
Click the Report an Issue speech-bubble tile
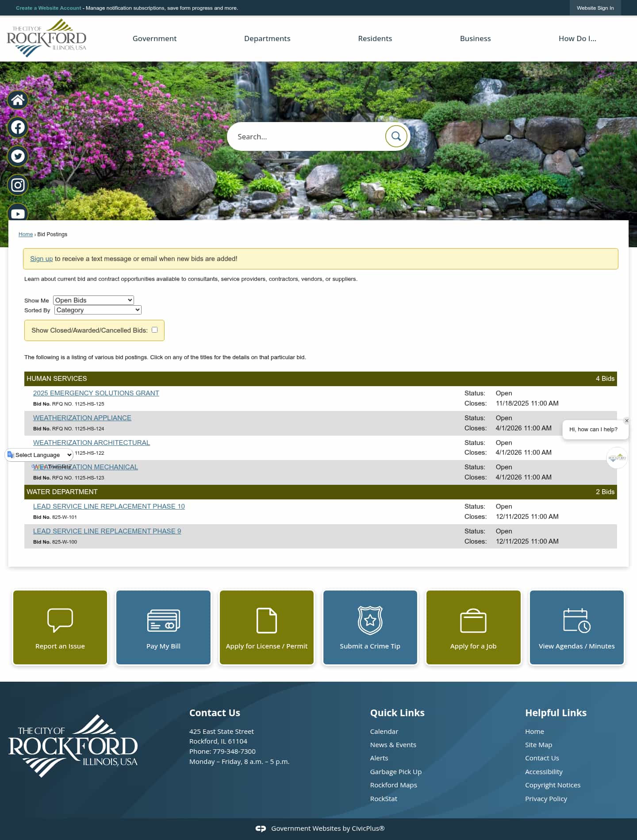tap(60, 627)
